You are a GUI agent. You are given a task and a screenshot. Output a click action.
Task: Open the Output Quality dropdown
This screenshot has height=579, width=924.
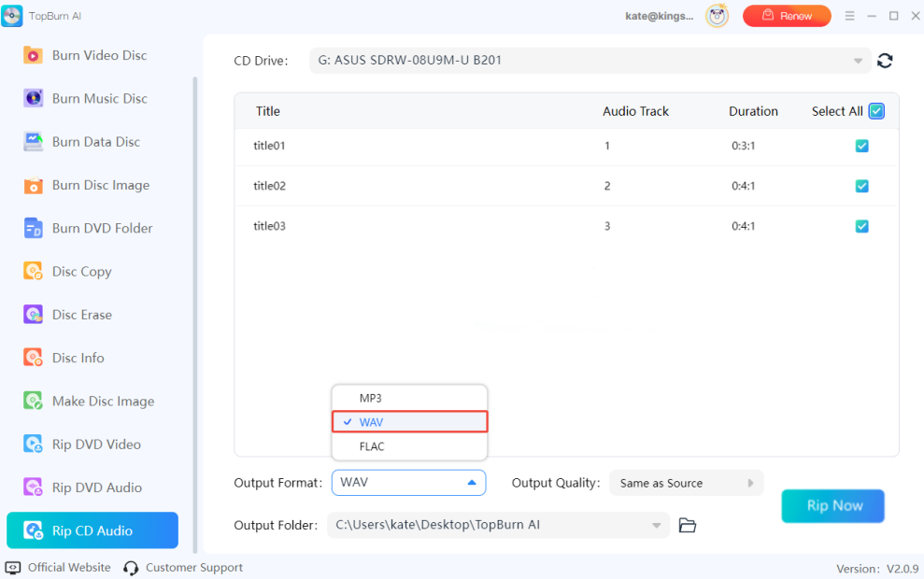(686, 483)
